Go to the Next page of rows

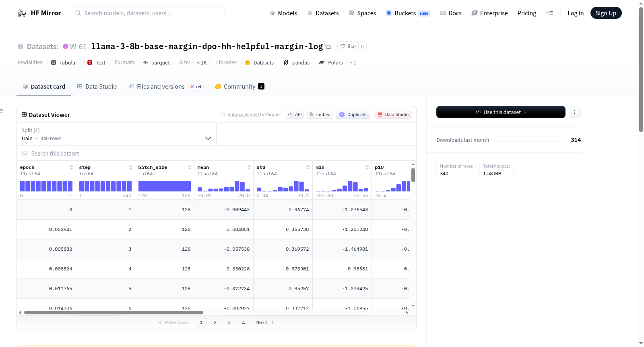[265, 322]
